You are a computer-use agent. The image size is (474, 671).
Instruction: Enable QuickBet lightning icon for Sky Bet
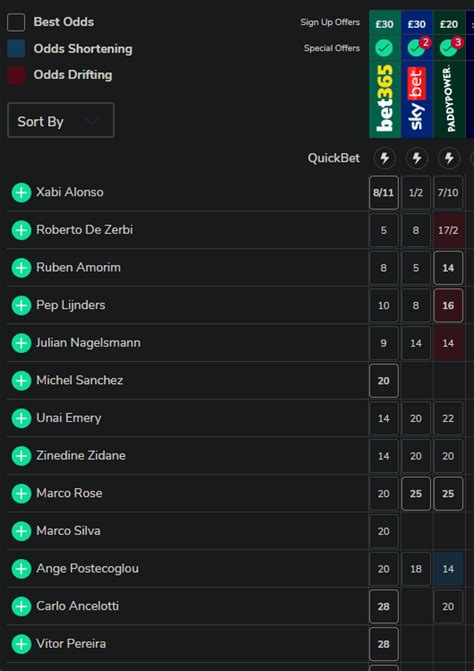(417, 158)
